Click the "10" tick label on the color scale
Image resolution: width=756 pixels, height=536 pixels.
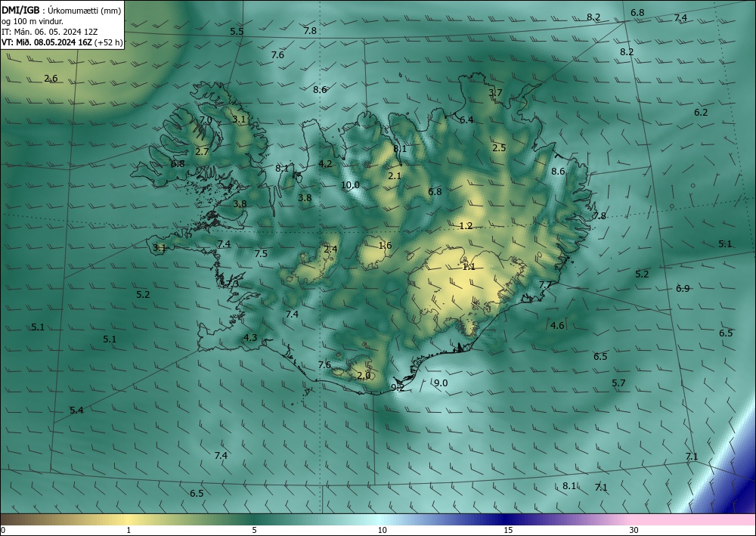tap(383, 530)
